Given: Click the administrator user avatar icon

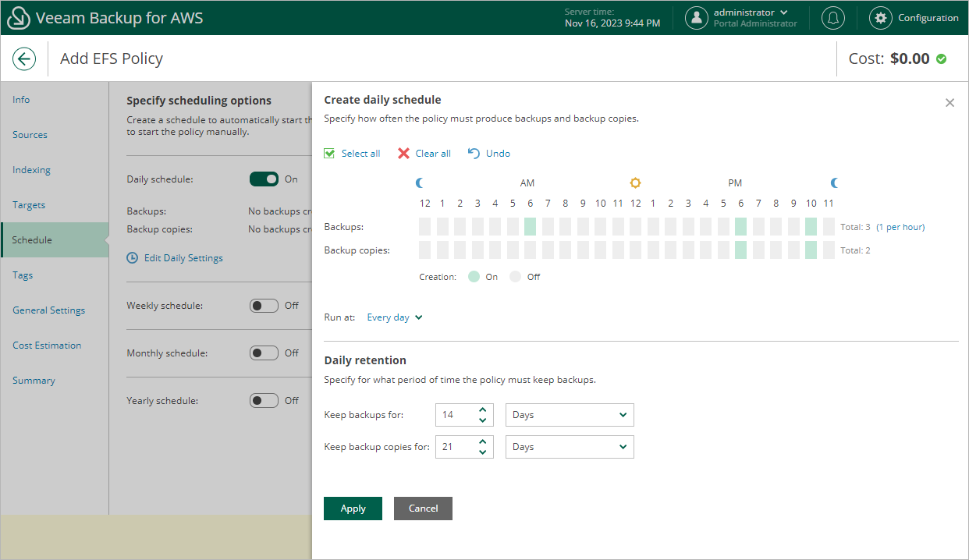Looking at the screenshot, I should [697, 18].
